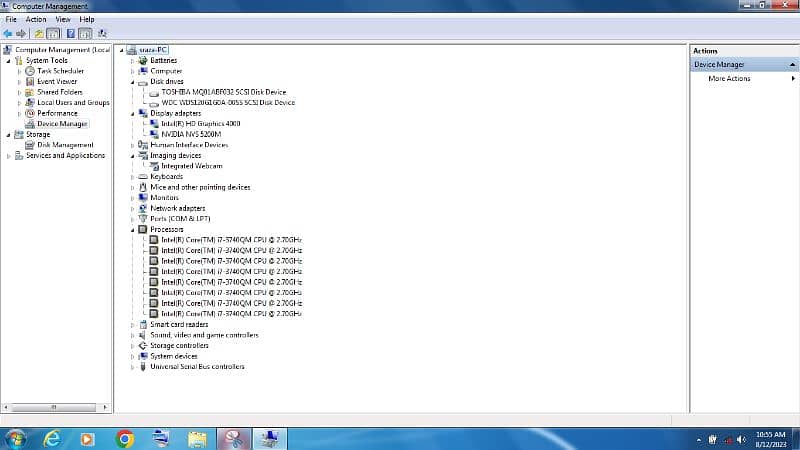This screenshot has height=450, width=800.
Task: Click More Actions in the Actions pane
Action: point(729,79)
